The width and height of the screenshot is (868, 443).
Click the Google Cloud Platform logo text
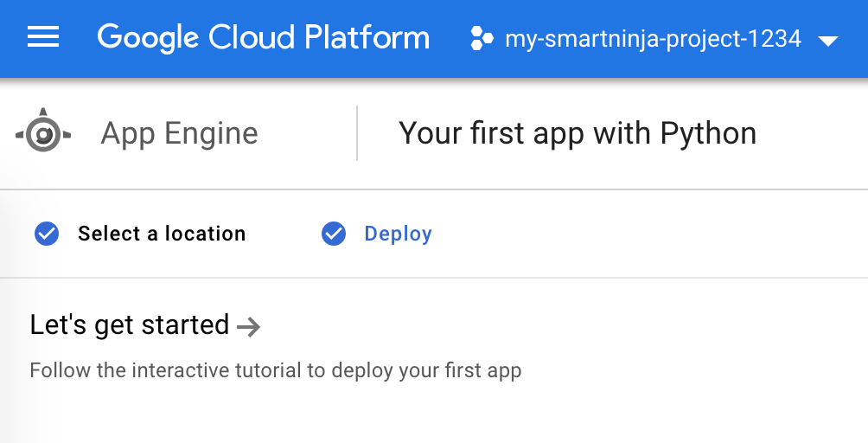264,38
